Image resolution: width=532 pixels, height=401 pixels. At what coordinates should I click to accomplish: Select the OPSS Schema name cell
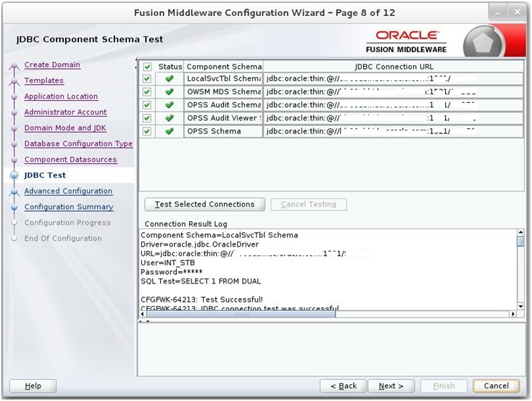223,131
